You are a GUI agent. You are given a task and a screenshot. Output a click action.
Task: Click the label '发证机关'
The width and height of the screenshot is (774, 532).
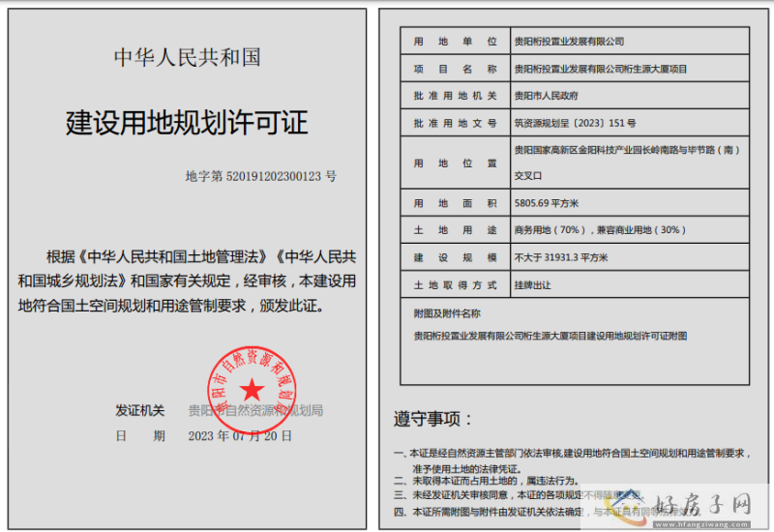[x=139, y=410]
